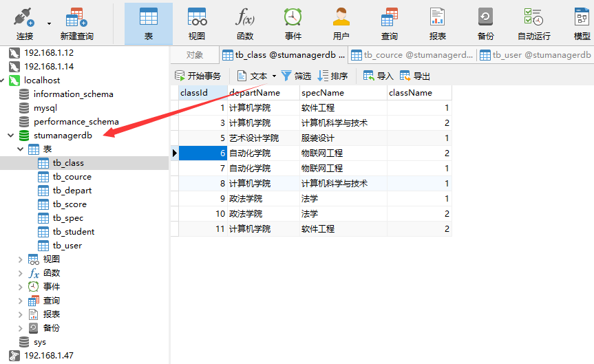The height and width of the screenshot is (364, 594).
Task: Open the 事件 events toolbar icon
Action: pos(293,24)
